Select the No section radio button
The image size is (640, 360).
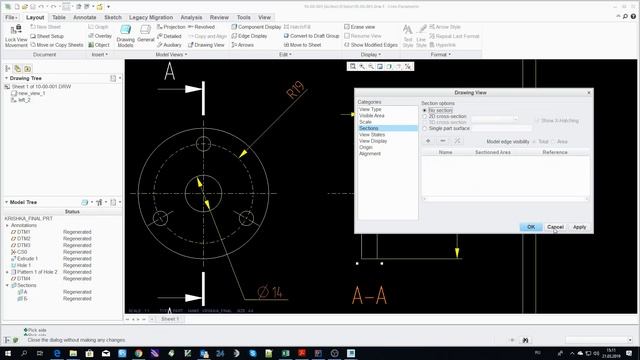coord(424,111)
